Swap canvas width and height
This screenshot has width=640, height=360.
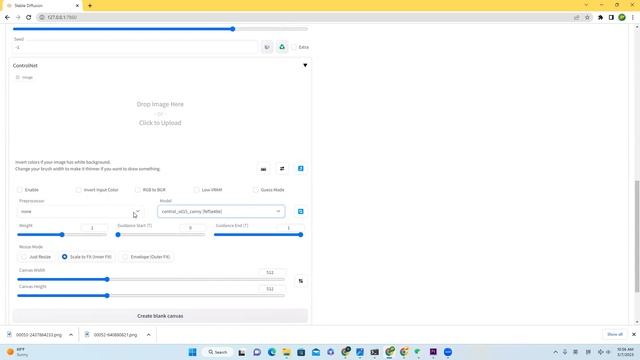pyautogui.click(x=301, y=281)
